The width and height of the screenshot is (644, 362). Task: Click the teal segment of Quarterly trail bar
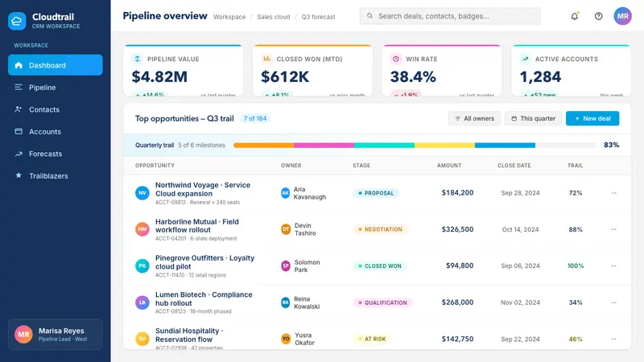tap(385, 146)
